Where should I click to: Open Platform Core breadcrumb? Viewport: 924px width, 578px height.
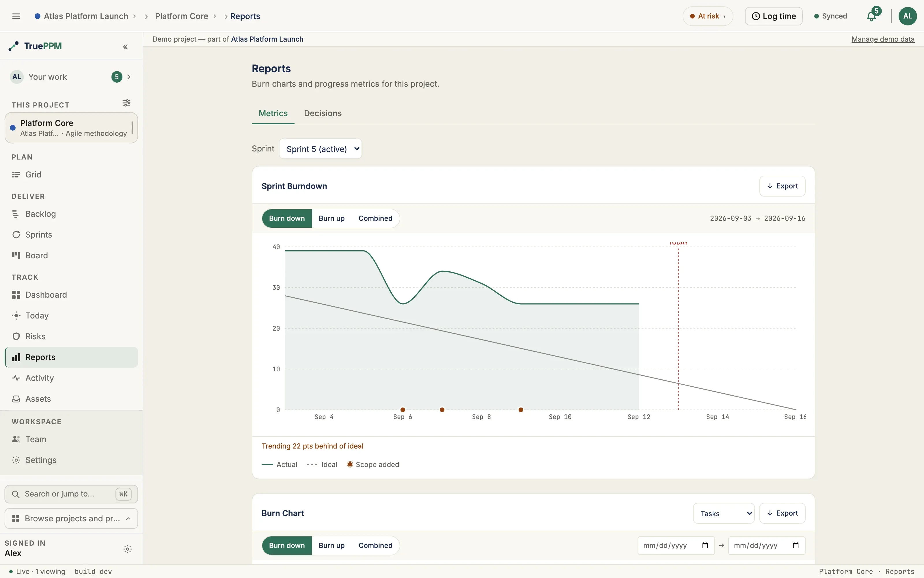181,16
